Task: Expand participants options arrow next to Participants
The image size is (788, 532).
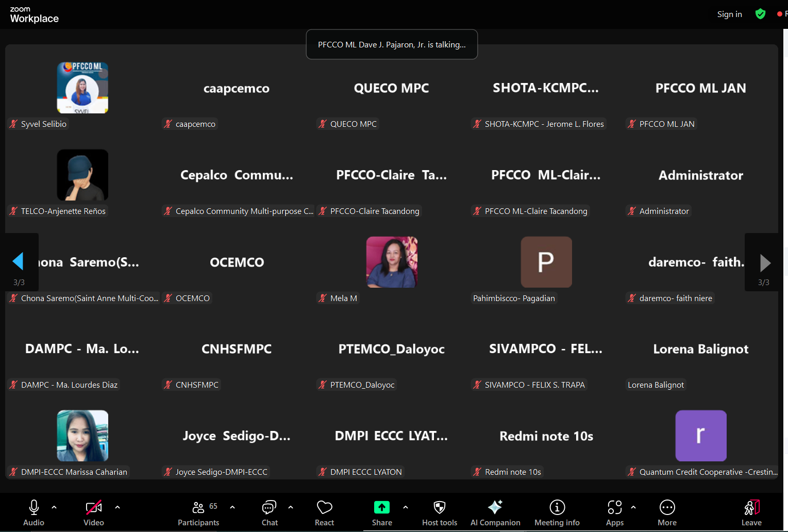Action: [232, 507]
